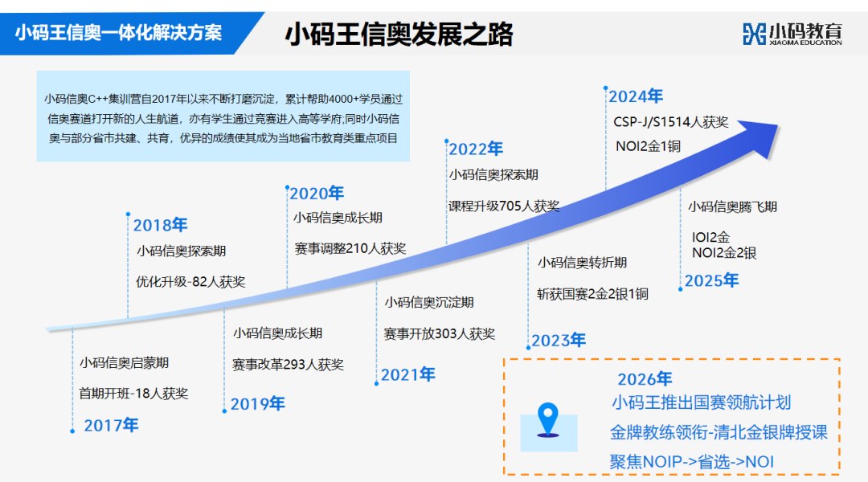The height and width of the screenshot is (482, 868).
Task: Click the 2021年 timeline label
Action: pos(408,374)
